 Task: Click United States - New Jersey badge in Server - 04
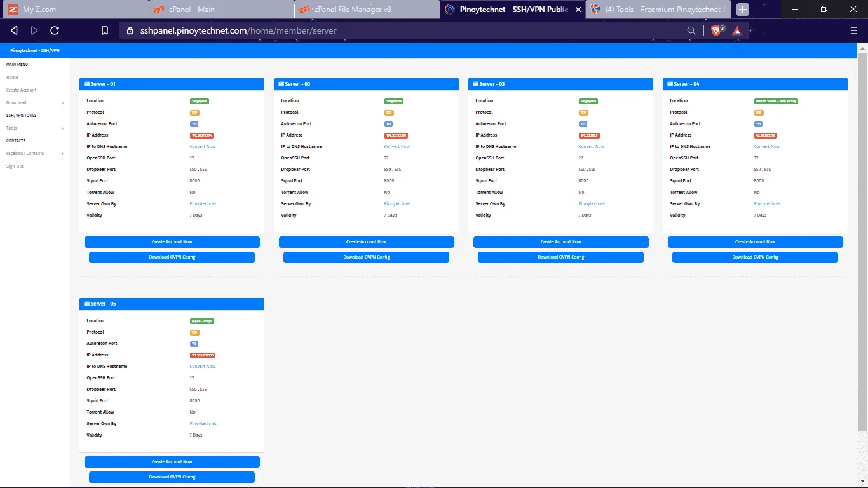point(776,101)
